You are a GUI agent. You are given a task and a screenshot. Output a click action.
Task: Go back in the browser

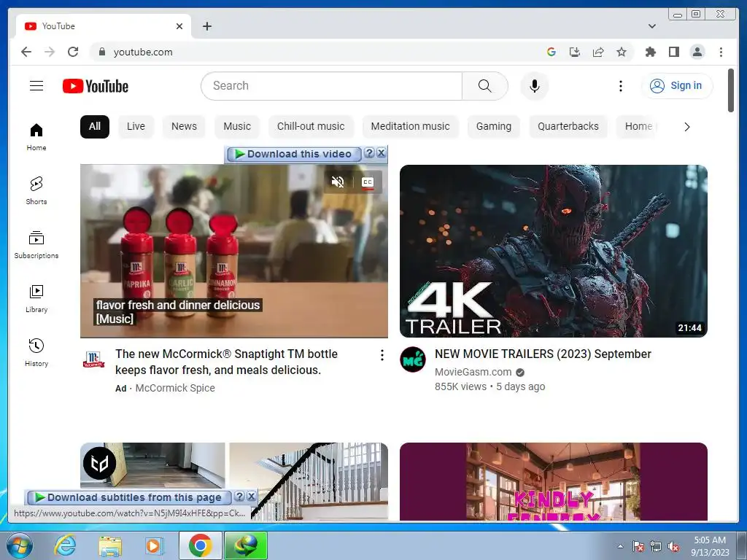(26, 52)
